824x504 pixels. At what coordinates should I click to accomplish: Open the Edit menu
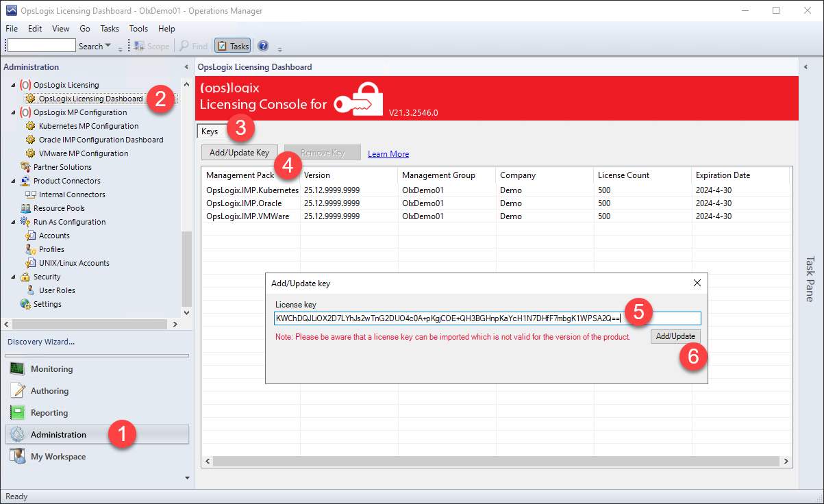coord(35,29)
